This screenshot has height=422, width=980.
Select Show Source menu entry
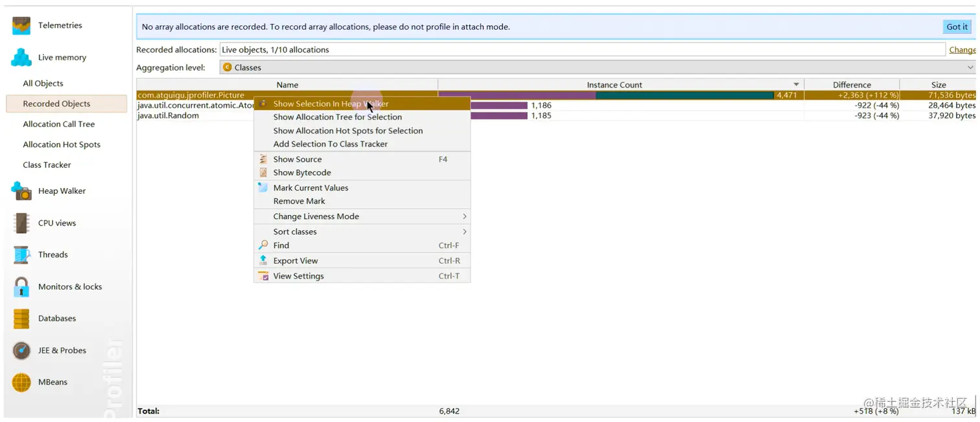pyautogui.click(x=362, y=159)
